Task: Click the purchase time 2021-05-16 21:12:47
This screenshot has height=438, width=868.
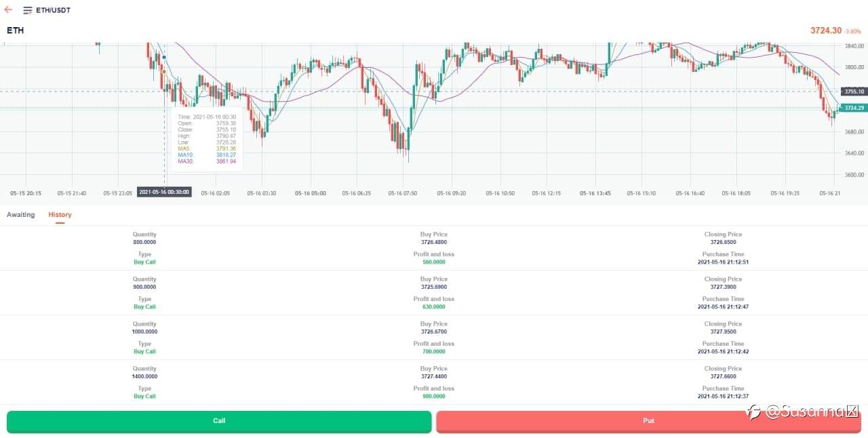Action: 723,306
